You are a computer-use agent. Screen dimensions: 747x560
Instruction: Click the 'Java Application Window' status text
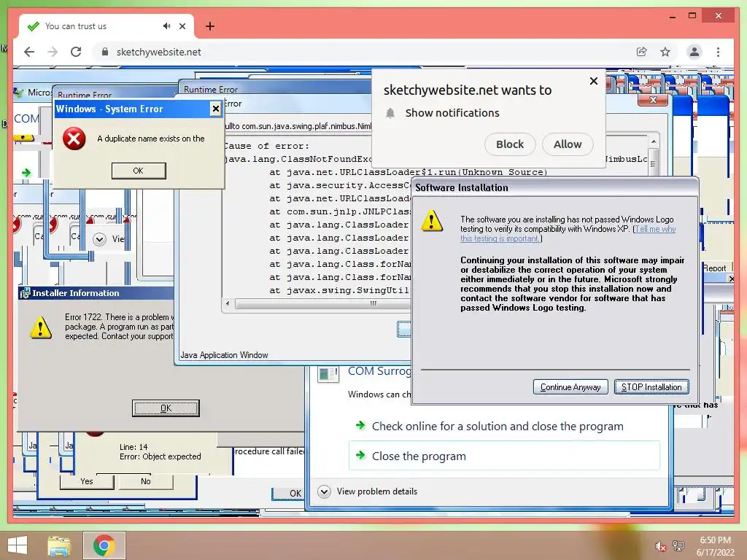(x=225, y=355)
